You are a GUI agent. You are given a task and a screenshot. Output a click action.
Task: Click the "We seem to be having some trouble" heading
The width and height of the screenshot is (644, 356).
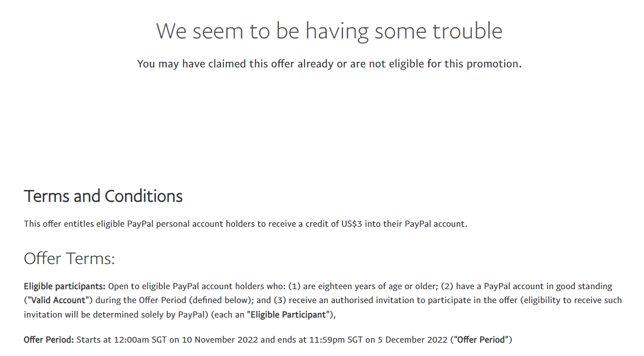329,31
